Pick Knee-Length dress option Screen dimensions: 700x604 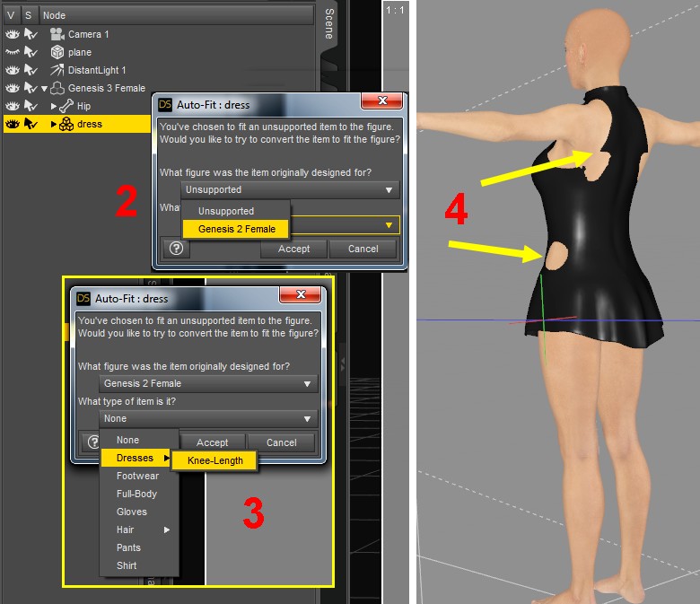click(214, 460)
